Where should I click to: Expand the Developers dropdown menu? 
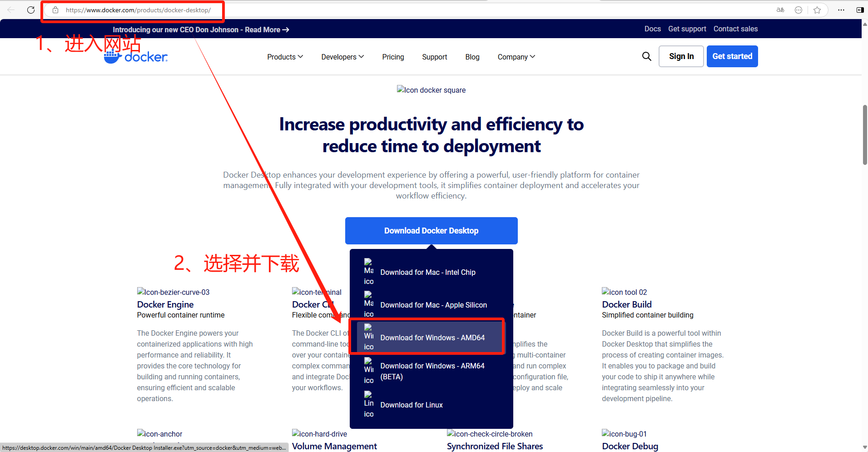(342, 57)
